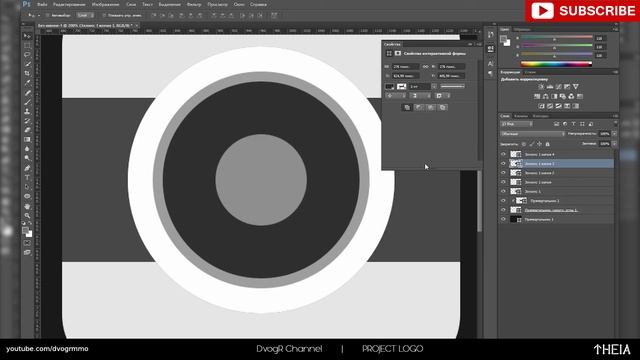
Task: Select the Healing Brush tool
Action: point(27,93)
